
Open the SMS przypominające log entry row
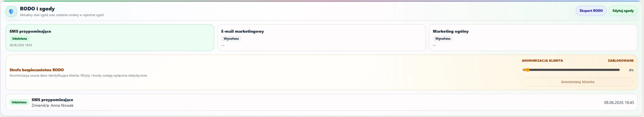(x=321, y=102)
